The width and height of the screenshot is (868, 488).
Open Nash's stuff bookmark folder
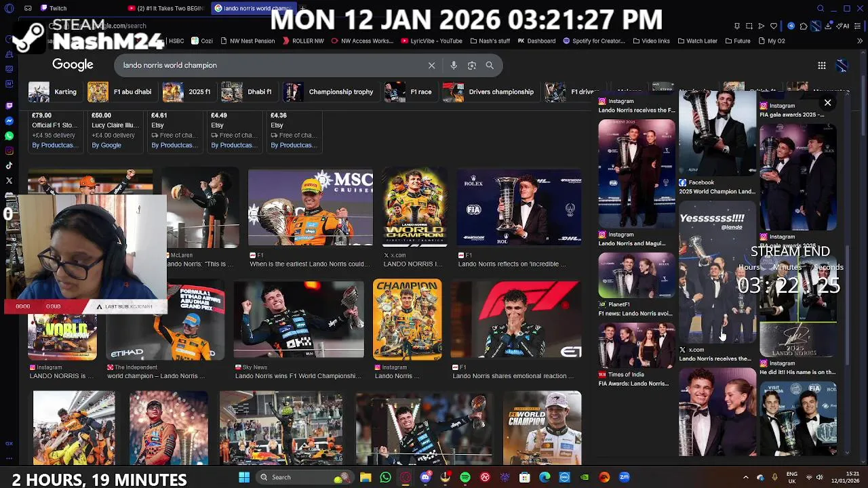point(490,41)
